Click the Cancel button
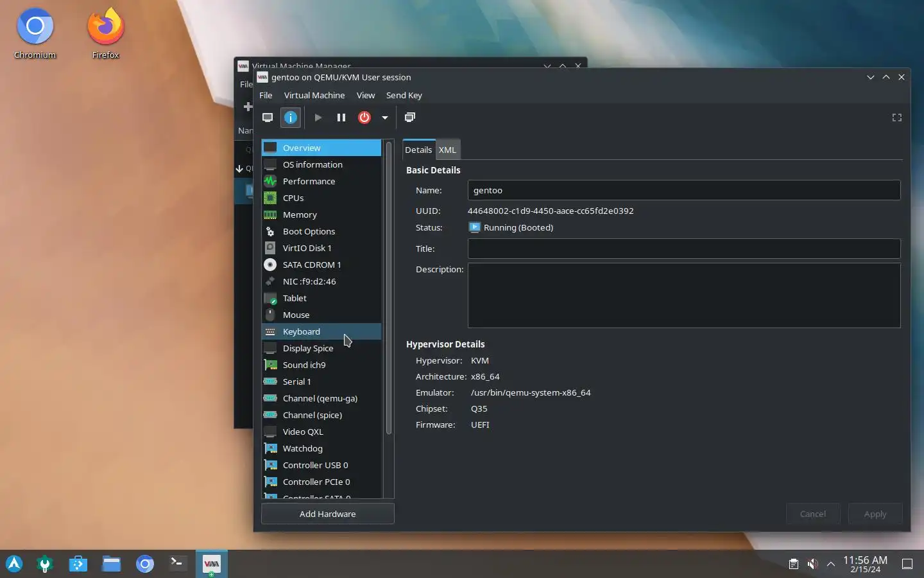The image size is (924, 578). click(x=813, y=514)
